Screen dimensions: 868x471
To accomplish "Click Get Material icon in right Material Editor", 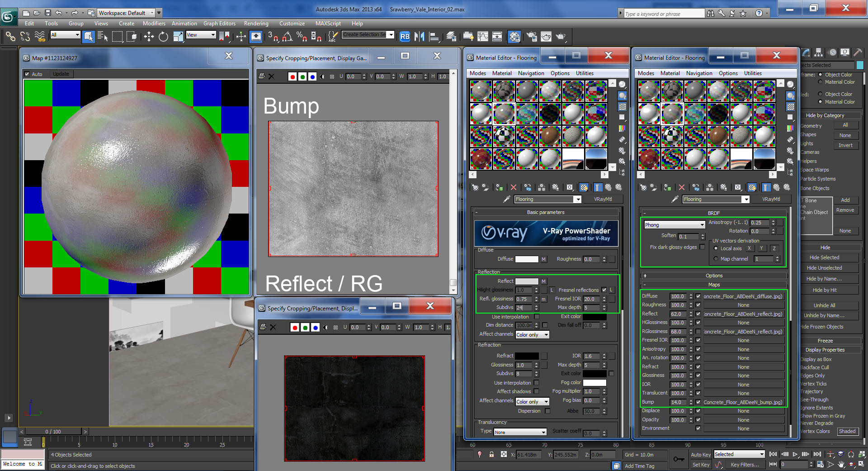I will pyautogui.click(x=643, y=187).
